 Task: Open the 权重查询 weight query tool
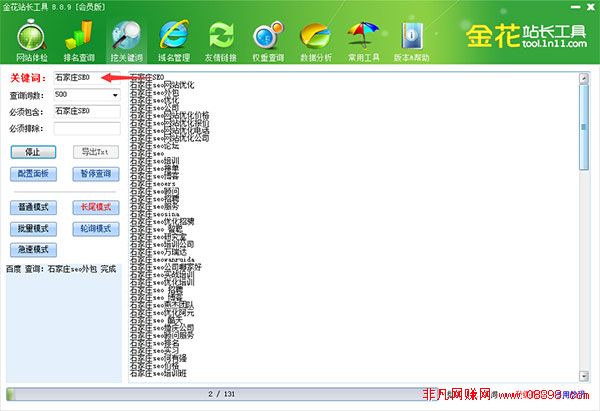[x=268, y=41]
